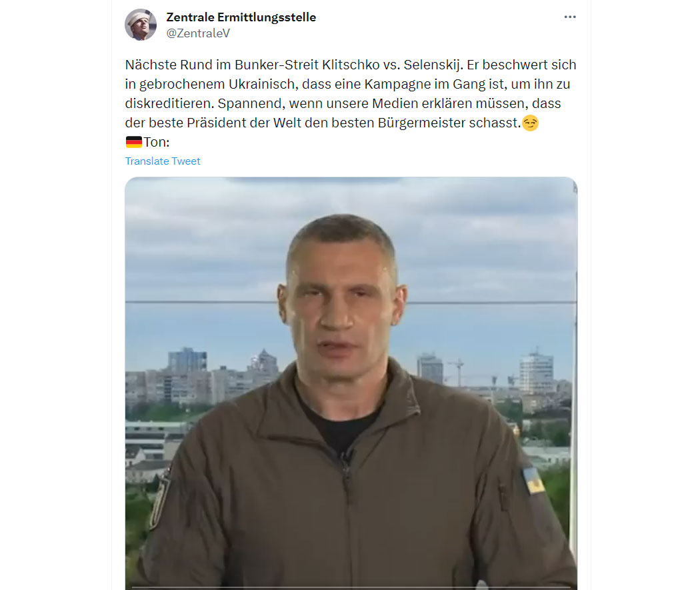
Task: Open the Zentrale Ermittlungsstelle display name
Action: 241,17
